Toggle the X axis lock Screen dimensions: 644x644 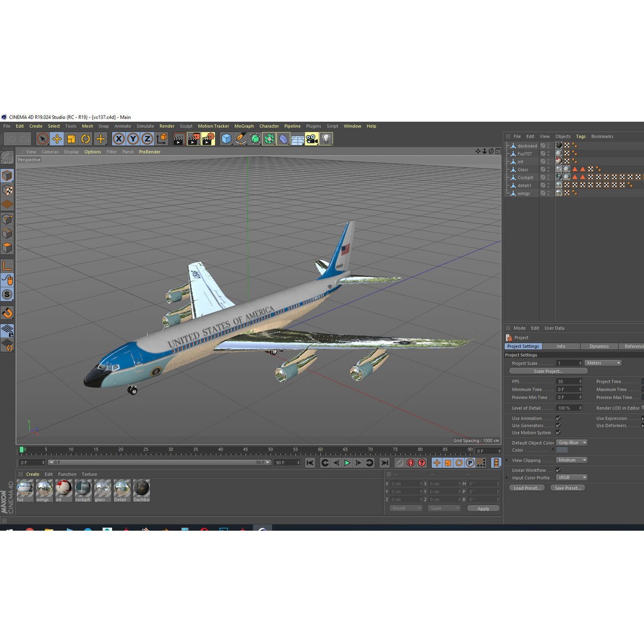pos(119,139)
